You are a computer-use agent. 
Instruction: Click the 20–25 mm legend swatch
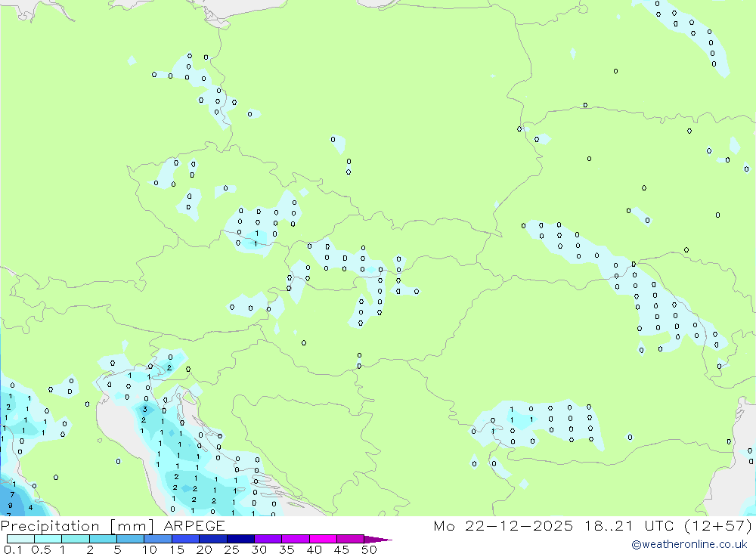click(213, 539)
